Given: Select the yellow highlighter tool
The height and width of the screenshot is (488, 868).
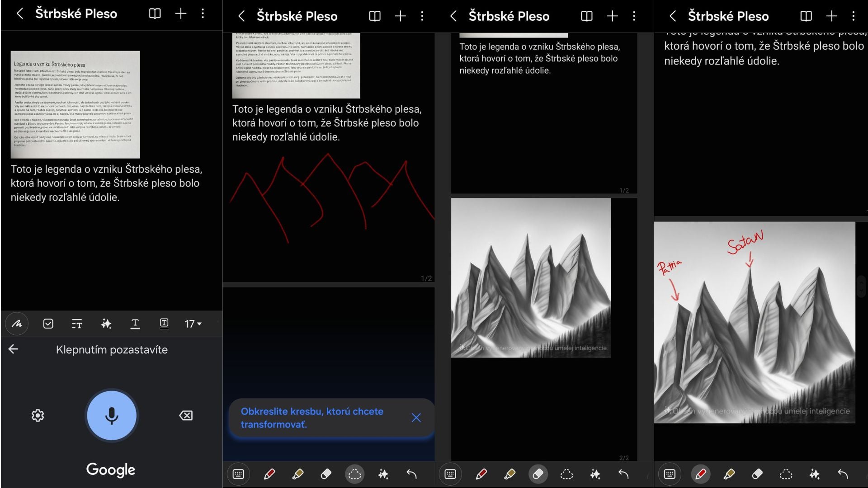Looking at the screenshot, I should (x=298, y=474).
